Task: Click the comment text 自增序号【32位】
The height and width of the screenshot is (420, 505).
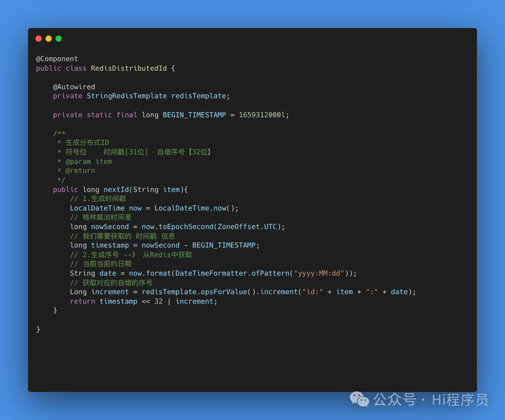Action: [184, 152]
